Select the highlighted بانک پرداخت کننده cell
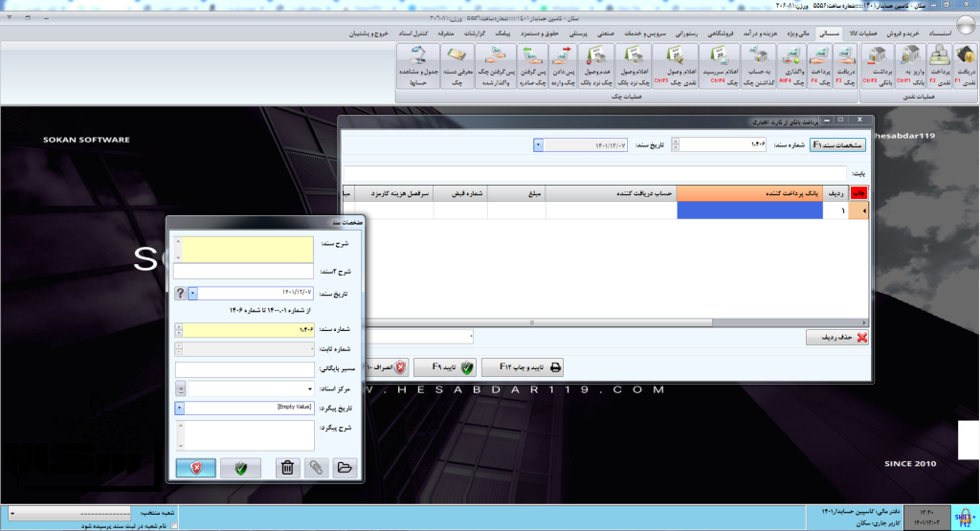The height and width of the screenshot is (531, 980). [x=749, y=210]
